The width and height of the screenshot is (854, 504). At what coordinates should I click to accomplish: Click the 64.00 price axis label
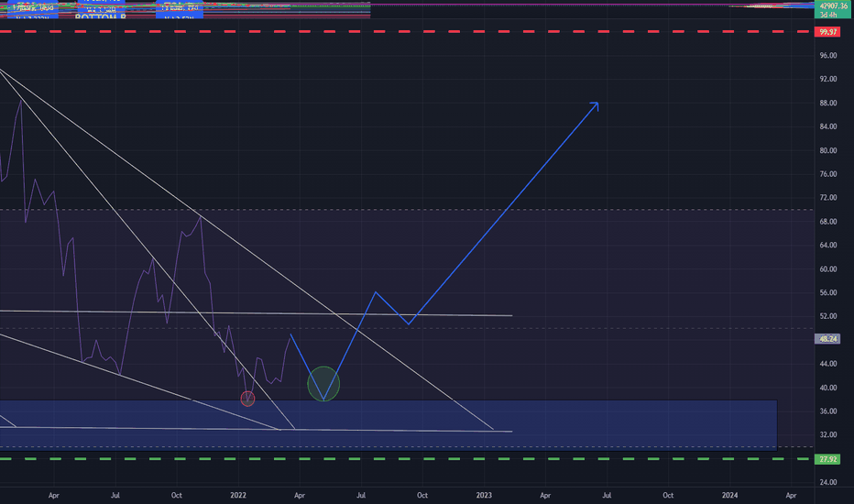click(x=827, y=246)
